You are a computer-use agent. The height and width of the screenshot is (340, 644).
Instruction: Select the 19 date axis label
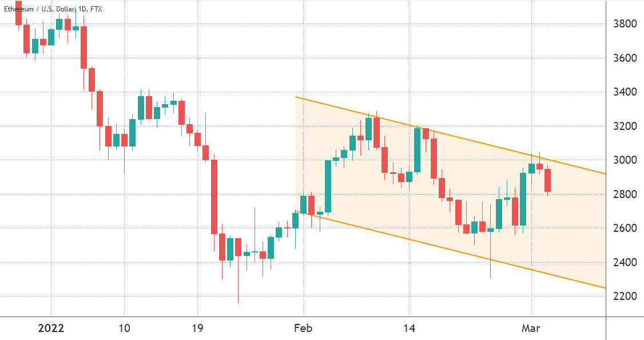tap(197, 329)
